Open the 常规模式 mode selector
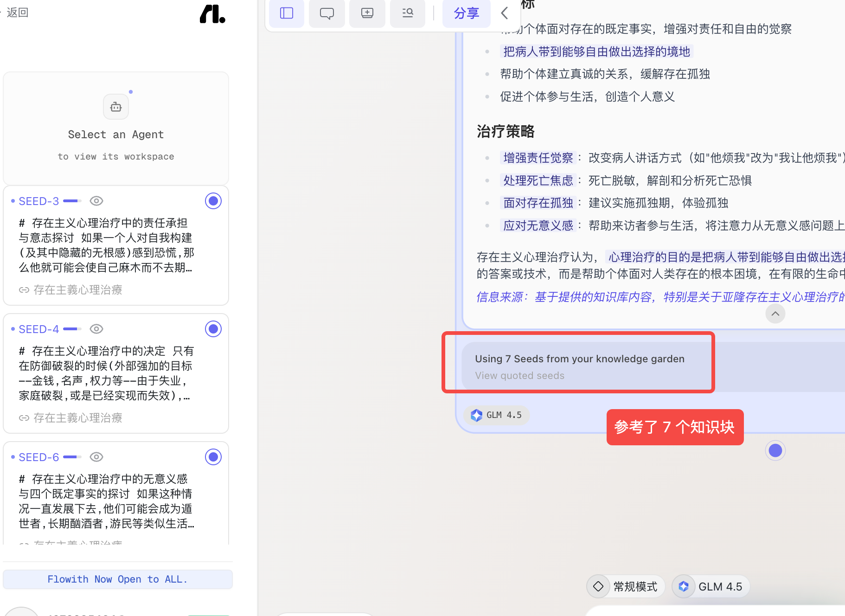 click(625, 586)
